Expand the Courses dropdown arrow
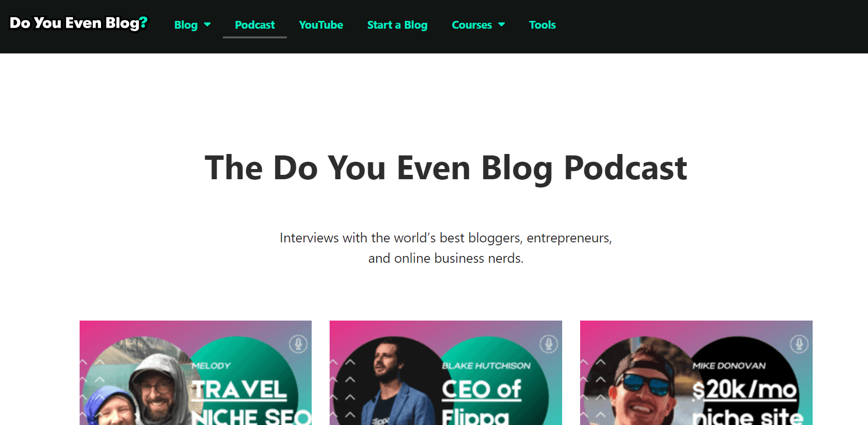Image resolution: width=868 pixels, height=425 pixels. pyautogui.click(x=501, y=25)
